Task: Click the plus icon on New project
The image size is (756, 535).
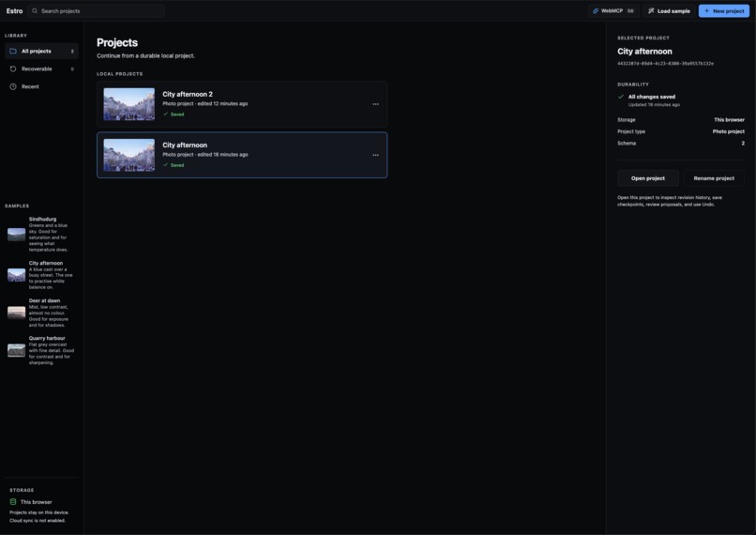Action: (707, 10)
